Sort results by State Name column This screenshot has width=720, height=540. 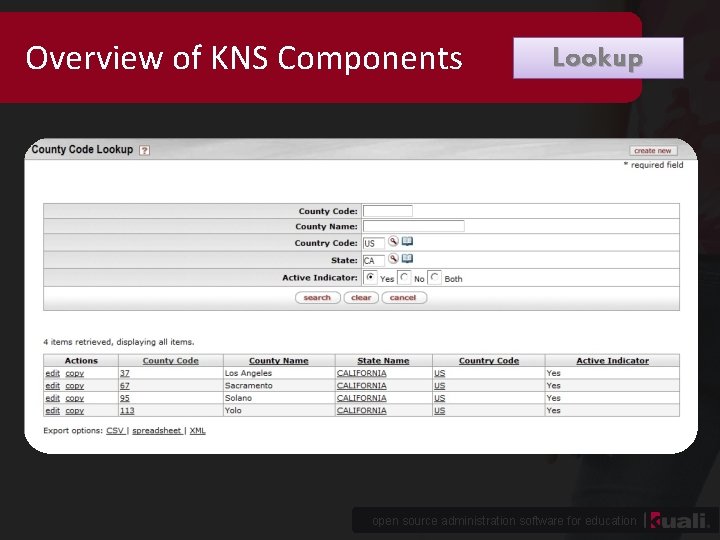coord(383,361)
